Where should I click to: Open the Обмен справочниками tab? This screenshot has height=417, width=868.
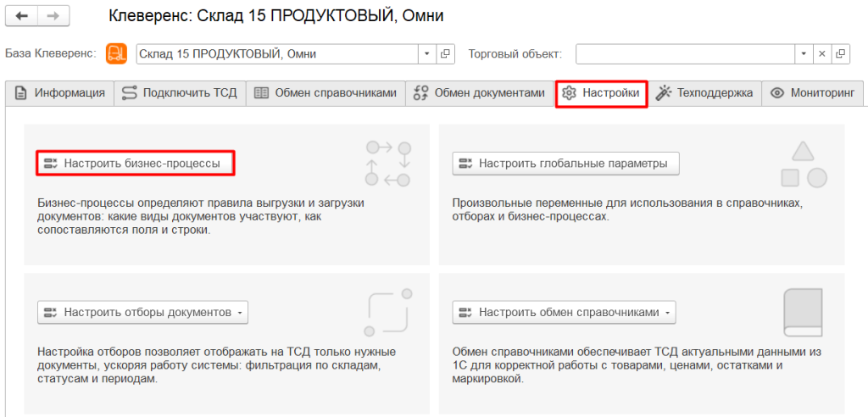tap(325, 93)
